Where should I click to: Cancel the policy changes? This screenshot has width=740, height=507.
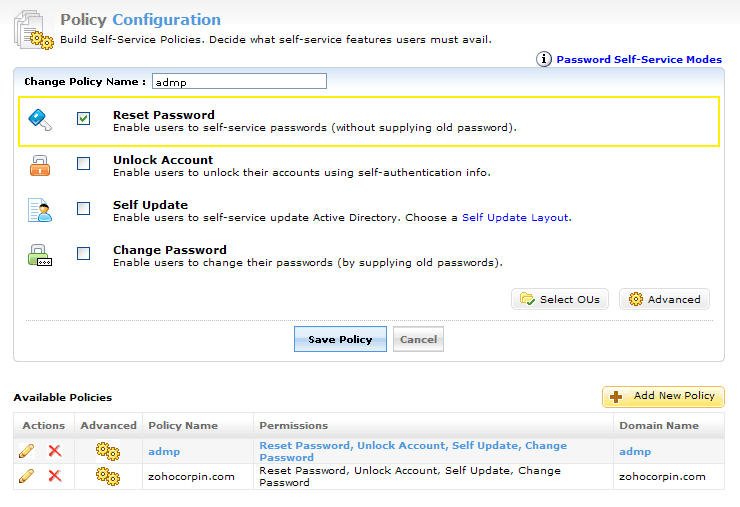(x=418, y=339)
